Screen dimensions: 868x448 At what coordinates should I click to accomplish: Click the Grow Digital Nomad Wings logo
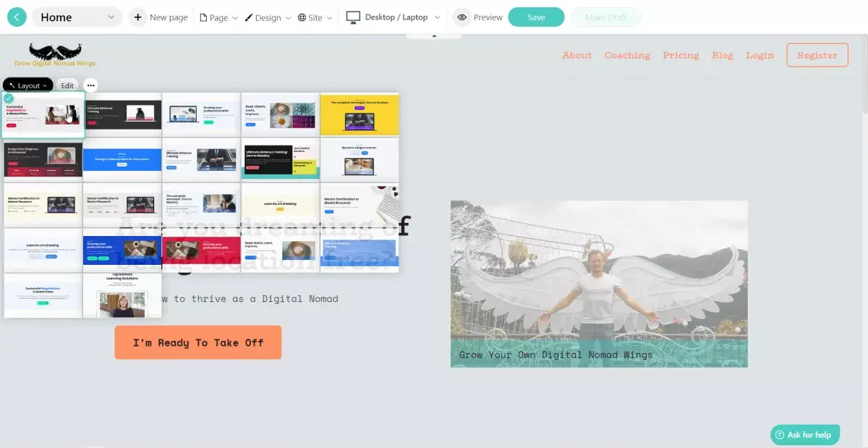[x=55, y=55]
